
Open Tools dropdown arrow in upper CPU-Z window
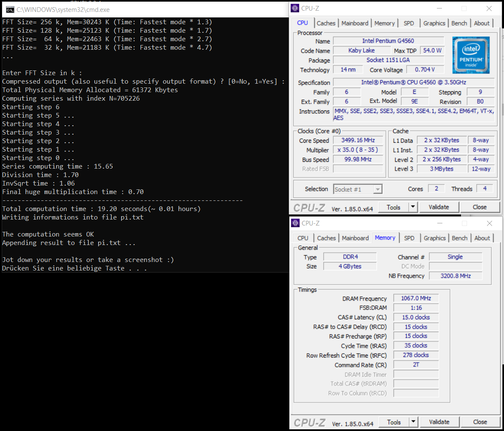click(413, 207)
